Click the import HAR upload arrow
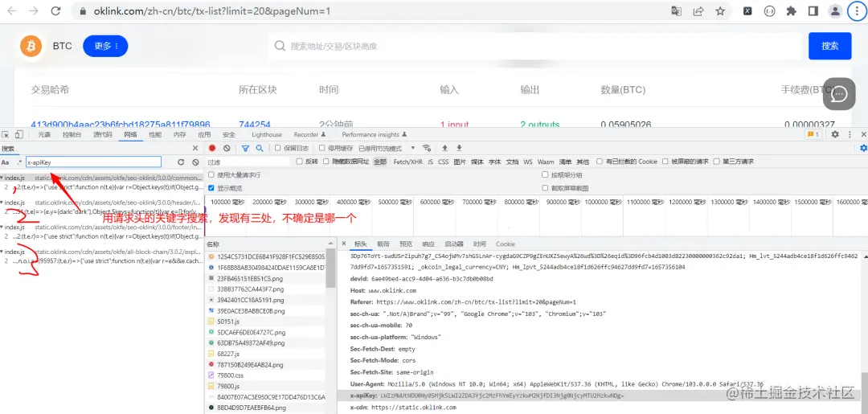The image size is (868, 414). click(x=444, y=149)
